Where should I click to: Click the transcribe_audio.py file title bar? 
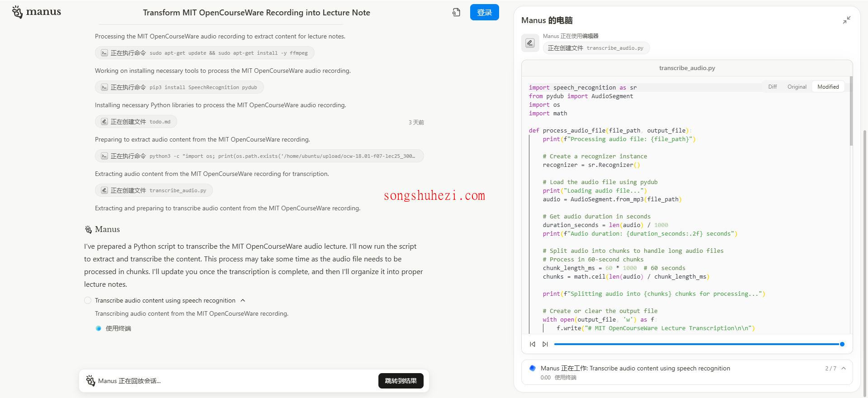687,68
